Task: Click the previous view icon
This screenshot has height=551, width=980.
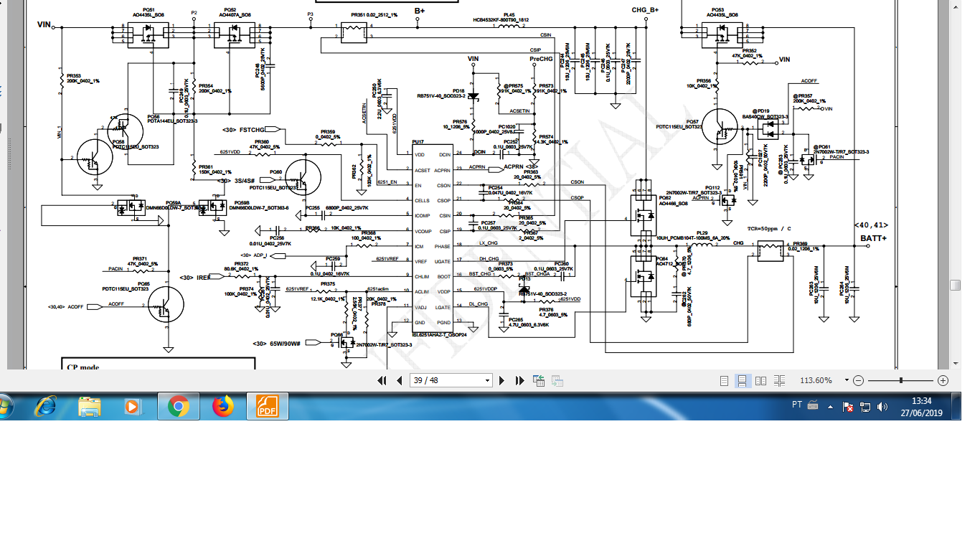Action: 538,380
